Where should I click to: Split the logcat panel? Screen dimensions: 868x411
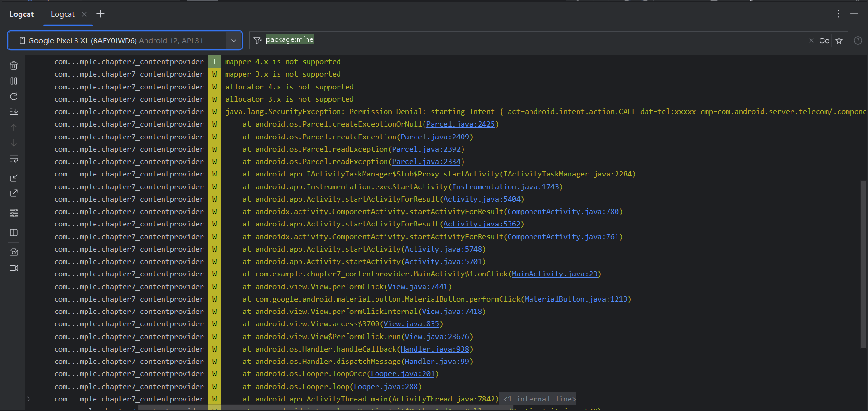pyautogui.click(x=14, y=233)
